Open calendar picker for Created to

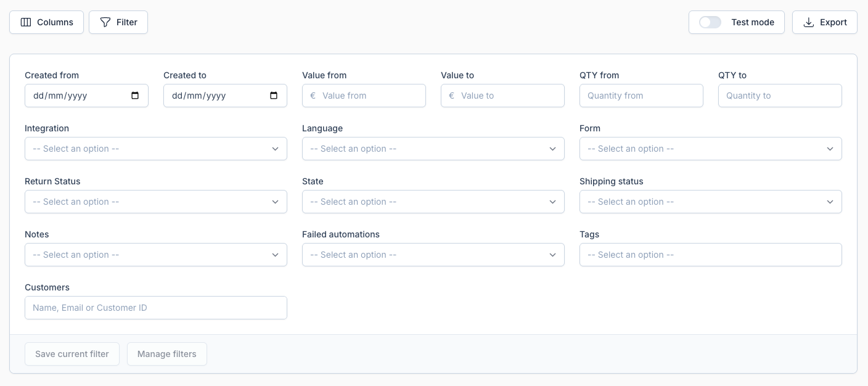(x=274, y=96)
